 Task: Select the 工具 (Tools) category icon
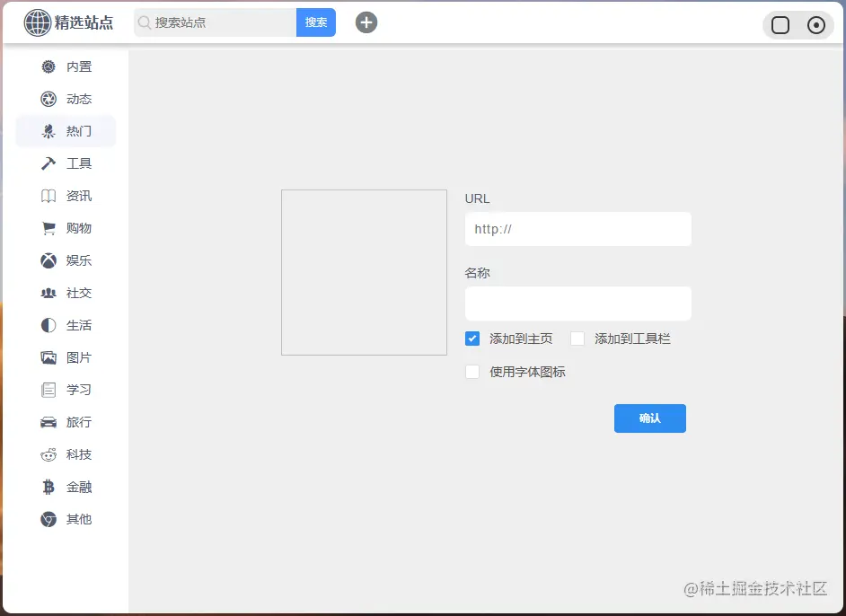[x=48, y=163]
